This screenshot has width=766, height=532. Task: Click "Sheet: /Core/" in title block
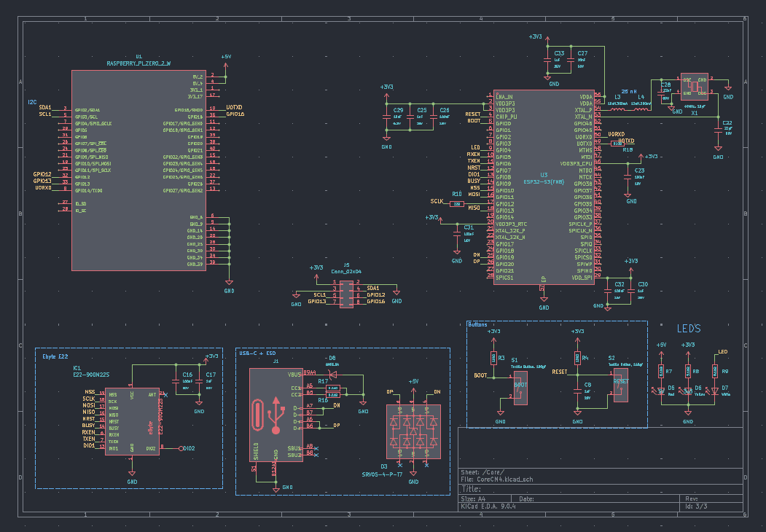click(482, 472)
